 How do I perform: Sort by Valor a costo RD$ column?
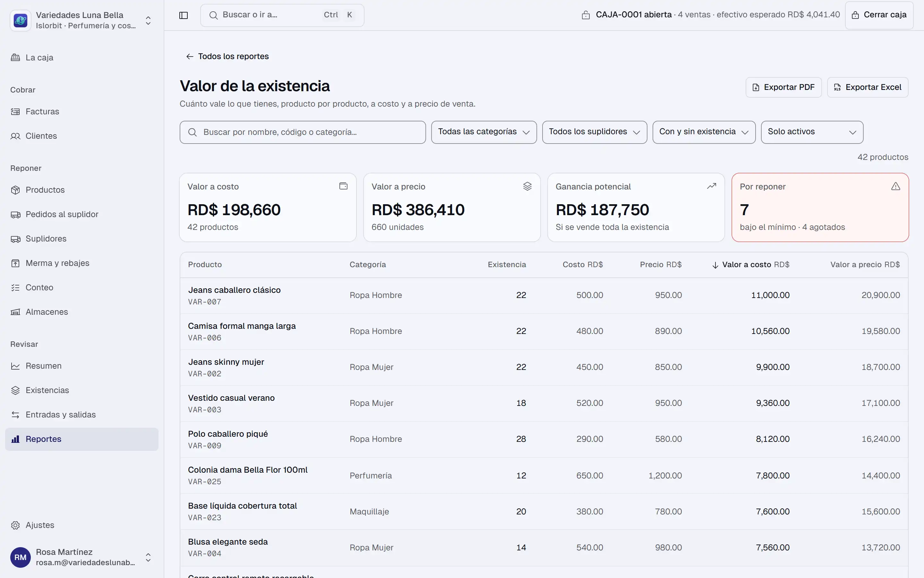pyautogui.click(x=751, y=265)
